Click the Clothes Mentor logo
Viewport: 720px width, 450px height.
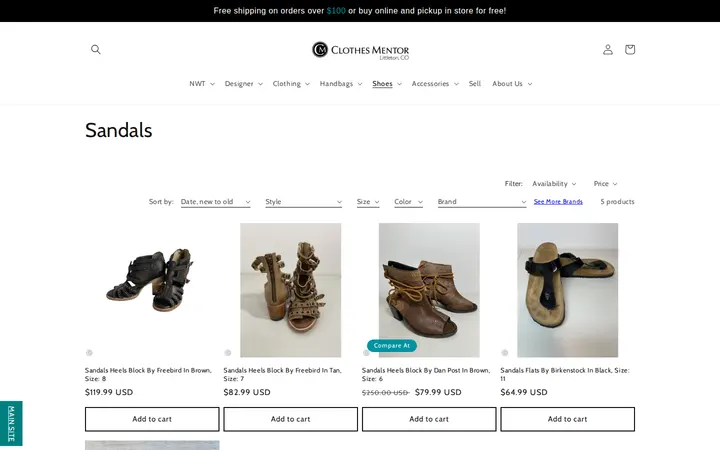(360, 50)
